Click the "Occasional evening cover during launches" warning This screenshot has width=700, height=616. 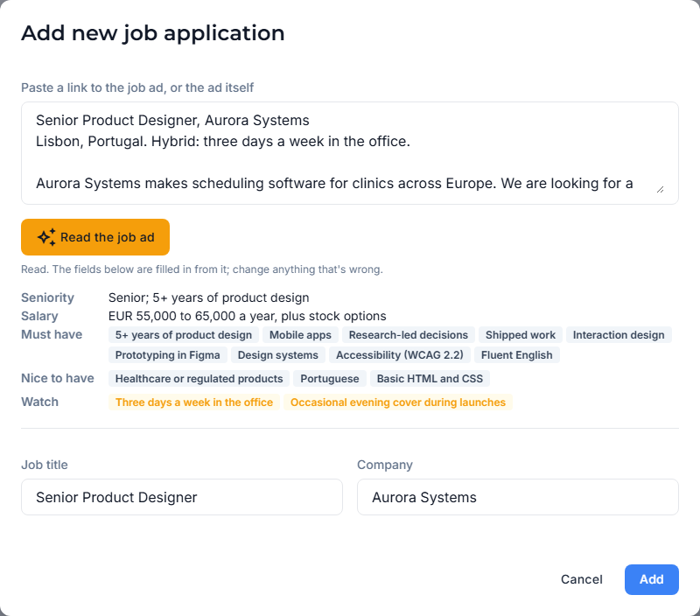[398, 402]
